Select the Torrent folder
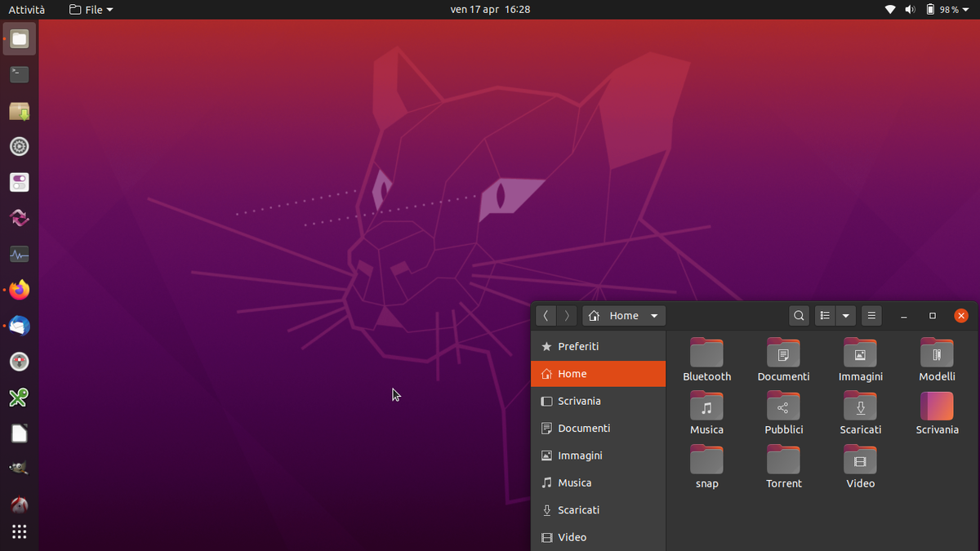Screen dimensions: 980x551 click(783, 467)
